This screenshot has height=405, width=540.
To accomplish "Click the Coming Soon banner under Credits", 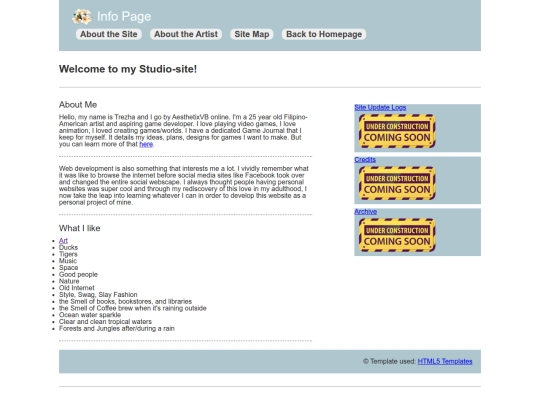I will [397, 183].
